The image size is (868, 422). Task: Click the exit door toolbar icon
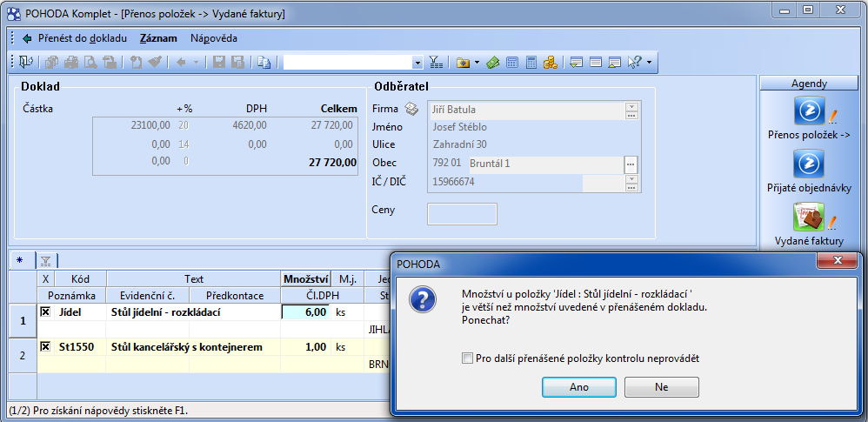(26, 63)
